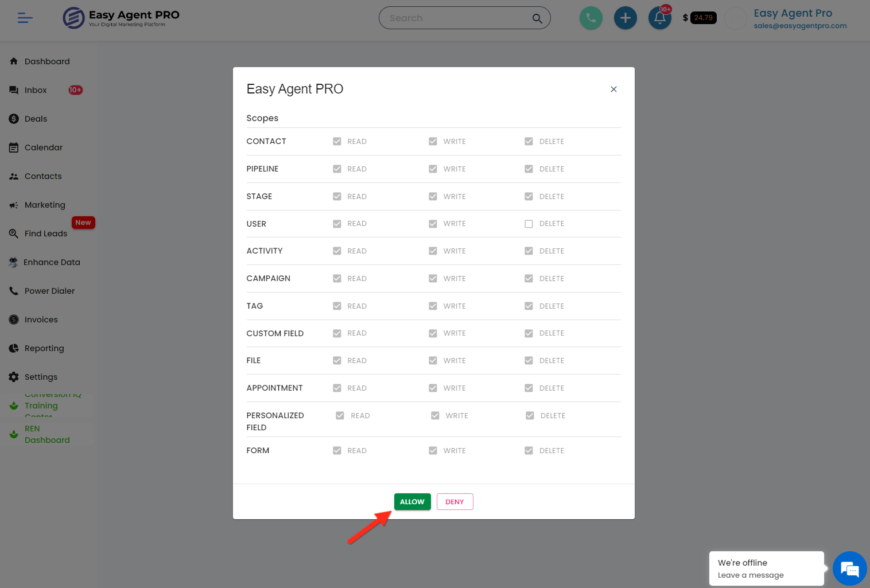Toggle USER WRITE checkbox
Image resolution: width=870 pixels, height=588 pixels.
433,224
